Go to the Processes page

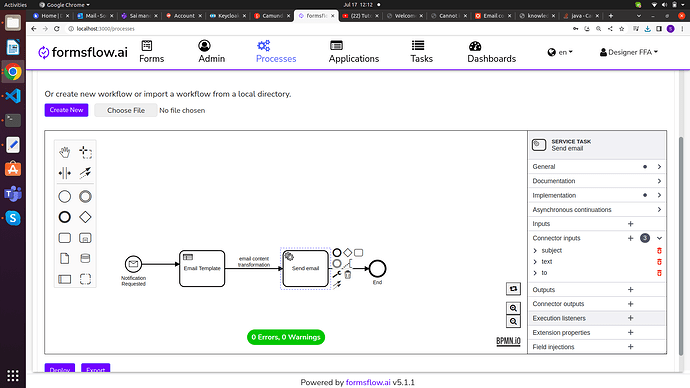(276, 52)
